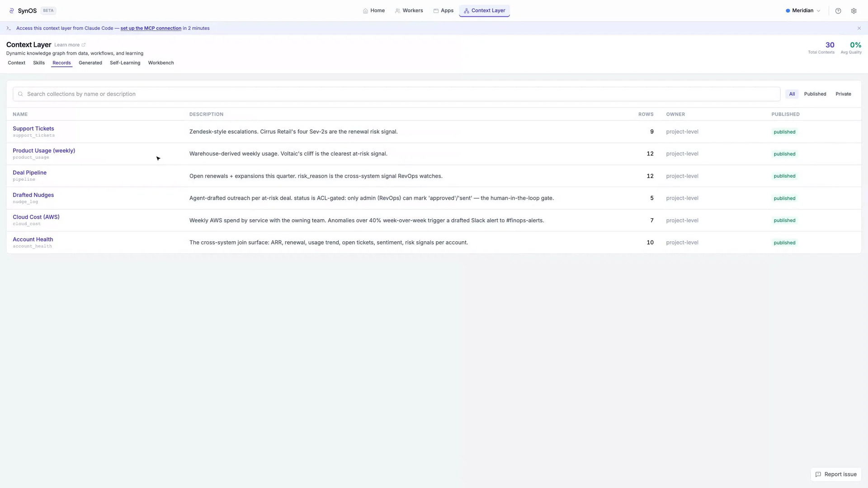Image resolution: width=868 pixels, height=488 pixels.
Task: Select Context Layer navigation item
Action: (484, 10)
